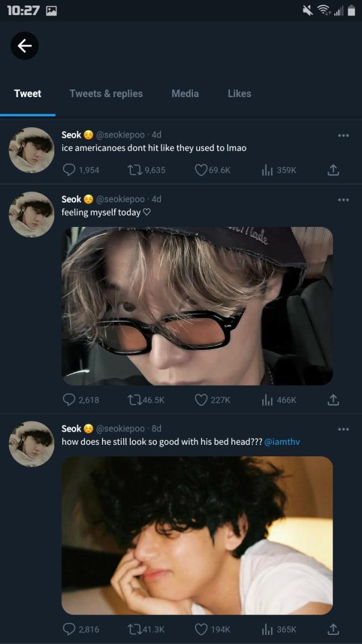This screenshot has width=362, height=644.
Task: Open more options on ice americanoes tweet
Action: [x=343, y=135]
